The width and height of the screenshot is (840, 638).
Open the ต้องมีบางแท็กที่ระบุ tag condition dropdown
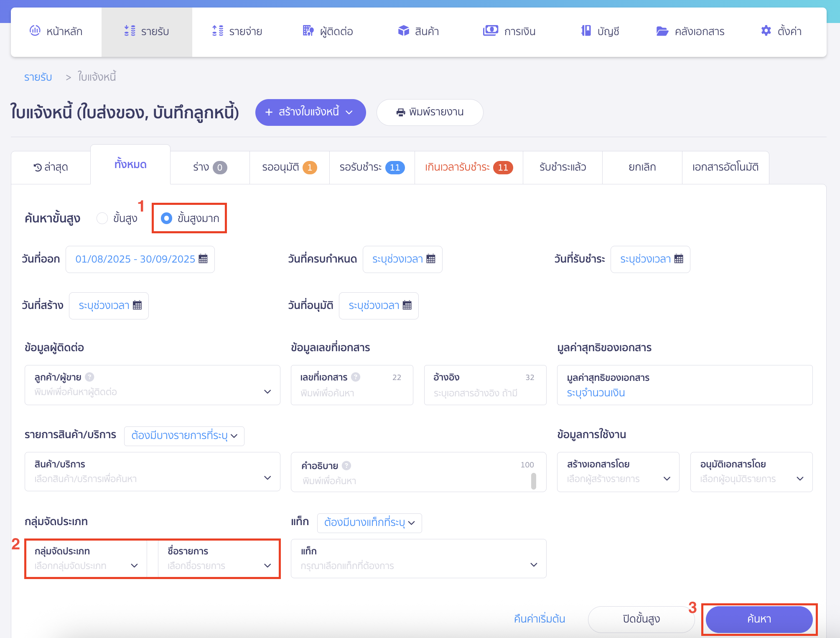point(369,523)
